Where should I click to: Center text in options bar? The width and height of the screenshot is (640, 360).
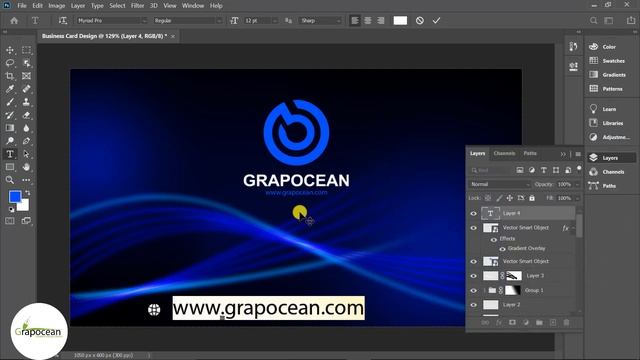(x=368, y=20)
